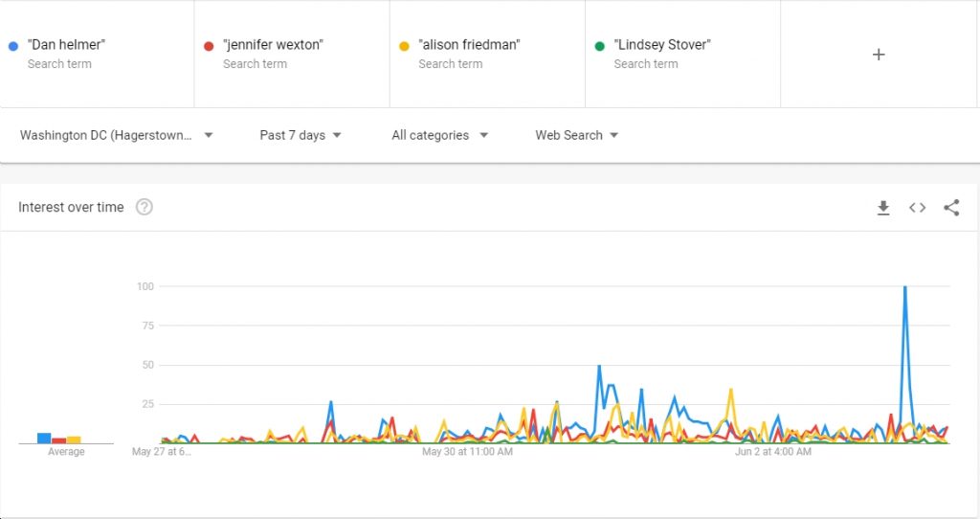
Task: Click the blue dot beside Dan helmer
Action: (13, 46)
